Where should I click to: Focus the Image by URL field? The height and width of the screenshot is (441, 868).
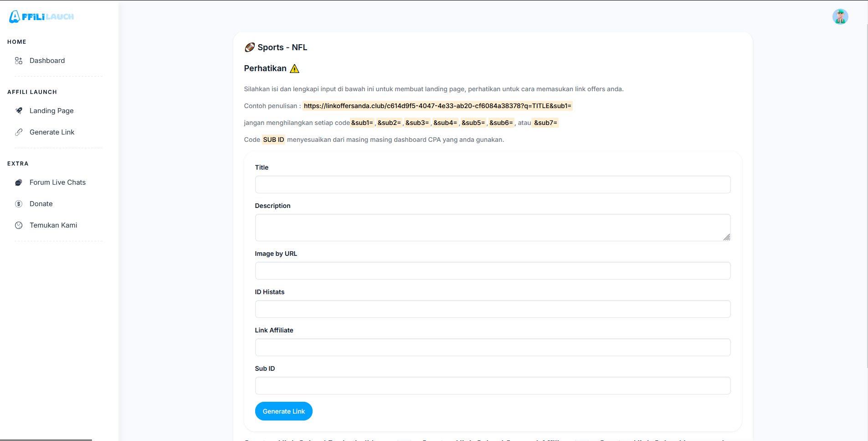[493, 271]
